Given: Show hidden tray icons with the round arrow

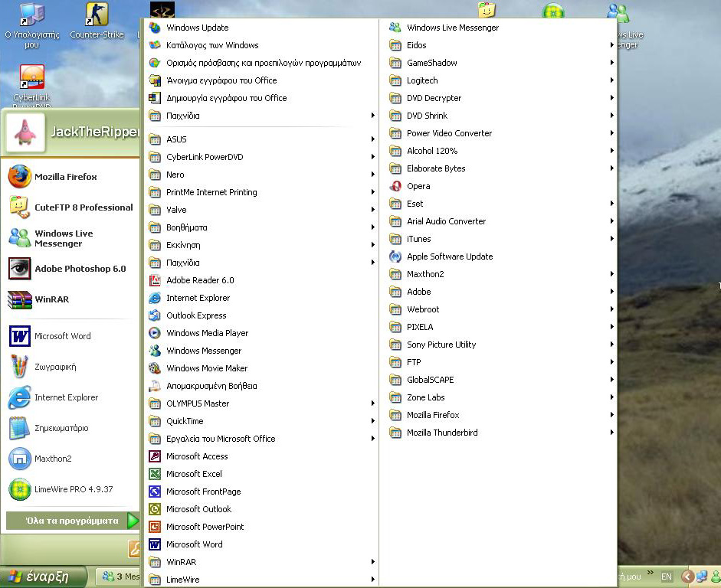Looking at the screenshot, I should point(688,577).
